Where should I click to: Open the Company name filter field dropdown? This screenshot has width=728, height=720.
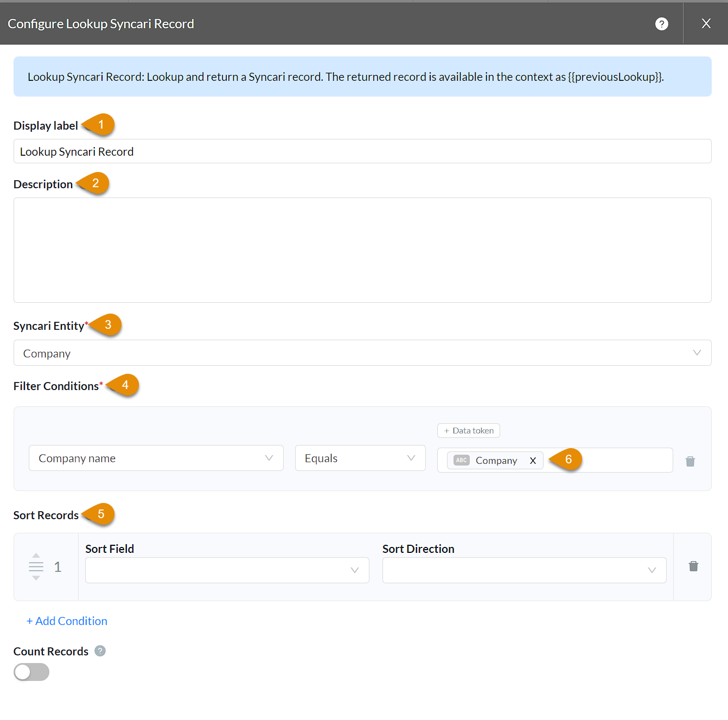(x=156, y=458)
